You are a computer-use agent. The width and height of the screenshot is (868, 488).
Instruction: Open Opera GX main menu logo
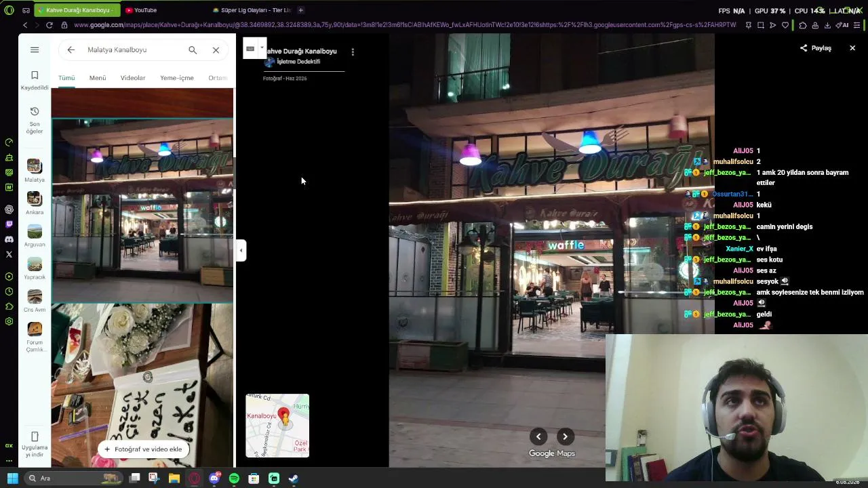(x=9, y=10)
